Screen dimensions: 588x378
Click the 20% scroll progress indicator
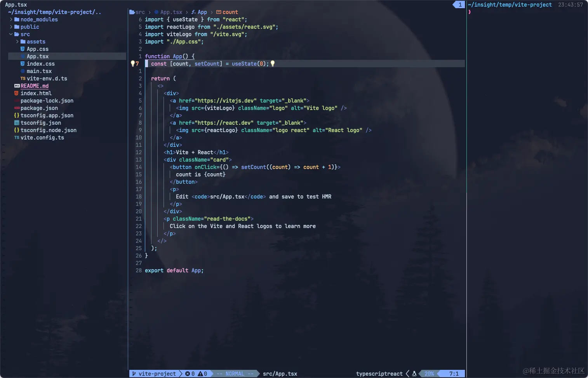[x=429, y=374]
